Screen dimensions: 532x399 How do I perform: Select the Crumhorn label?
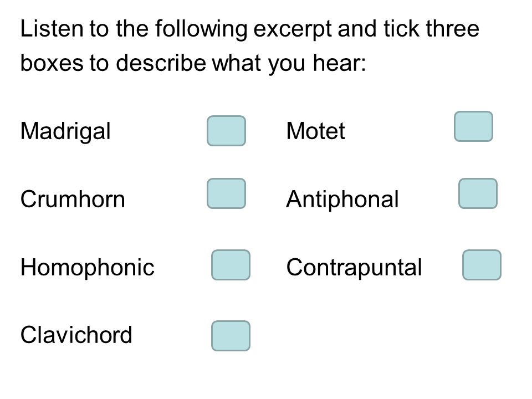pyautogui.click(x=73, y=199)
